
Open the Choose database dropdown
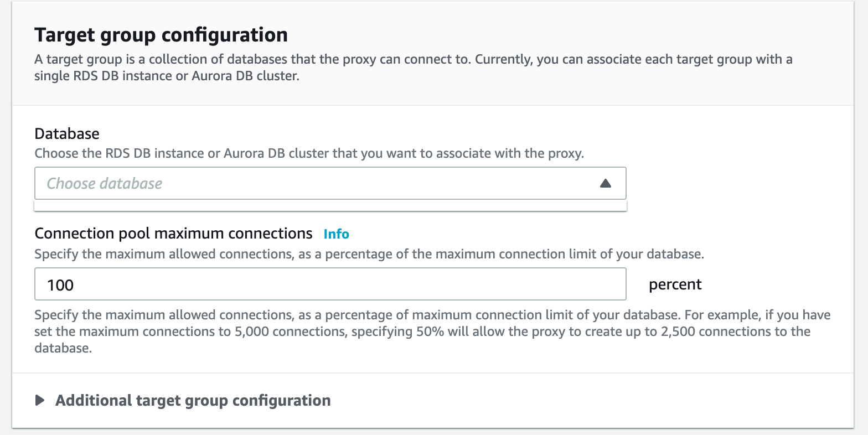tap(330, 183)
